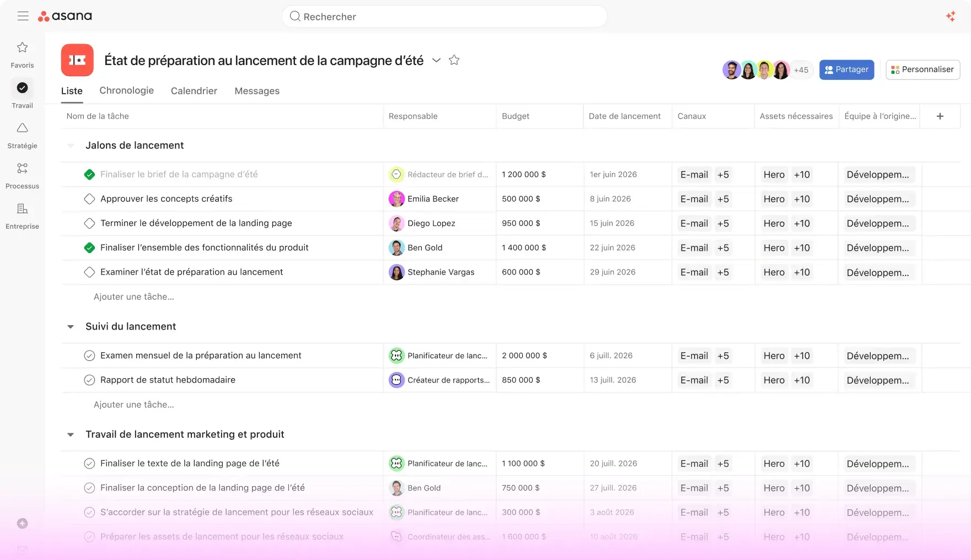Open +10 assets tags on Diego Lopez row
The image size is (971, 560).
(x=802, y=223)
